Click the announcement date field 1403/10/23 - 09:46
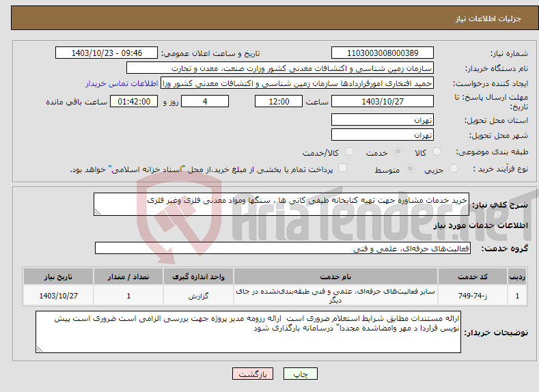The height and width of the screenshot is (392, 539). 107,53
